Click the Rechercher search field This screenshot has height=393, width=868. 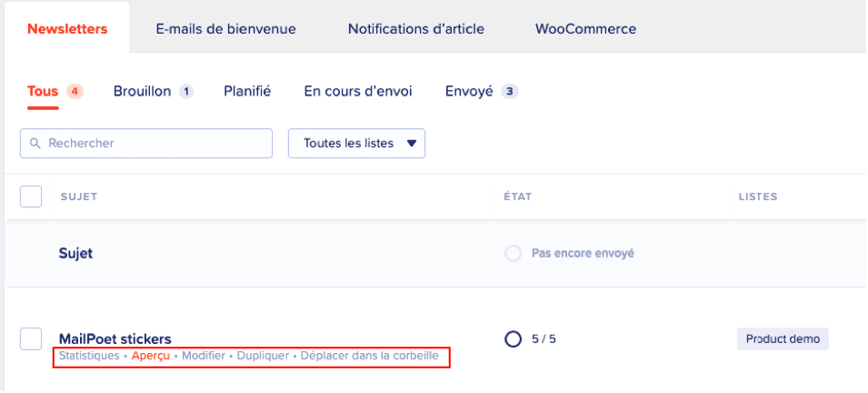click(155, 144)
